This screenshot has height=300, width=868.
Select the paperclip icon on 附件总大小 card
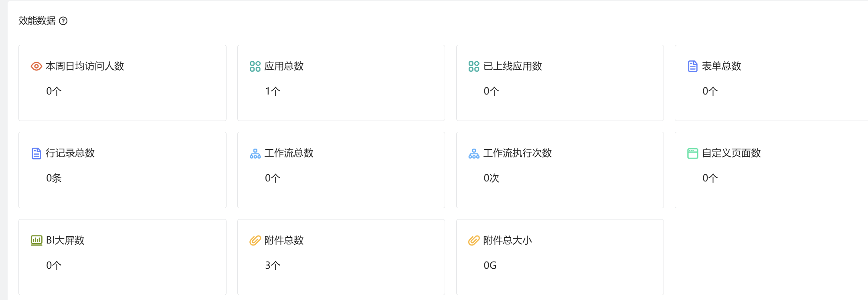point(473,240)
